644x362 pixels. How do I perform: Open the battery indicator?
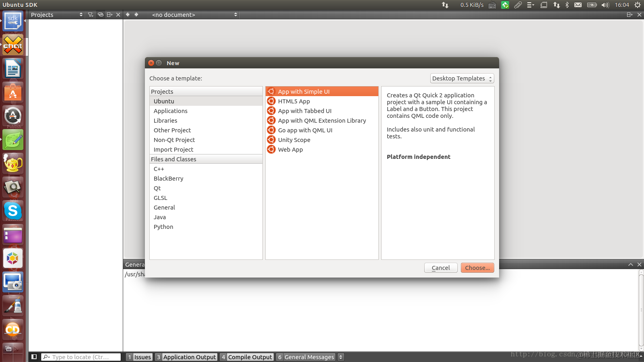point(592,5)
